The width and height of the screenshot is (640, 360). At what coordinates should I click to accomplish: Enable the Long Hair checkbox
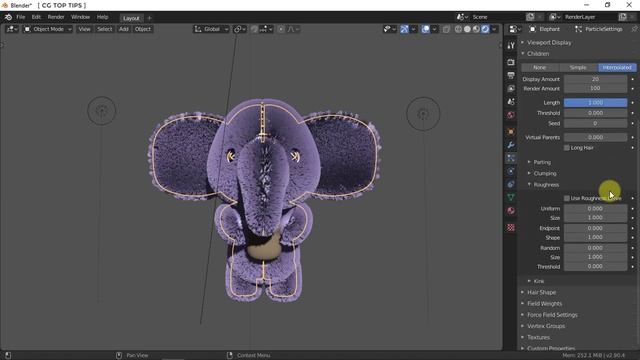pyautogui.click(x=567, y=148)
